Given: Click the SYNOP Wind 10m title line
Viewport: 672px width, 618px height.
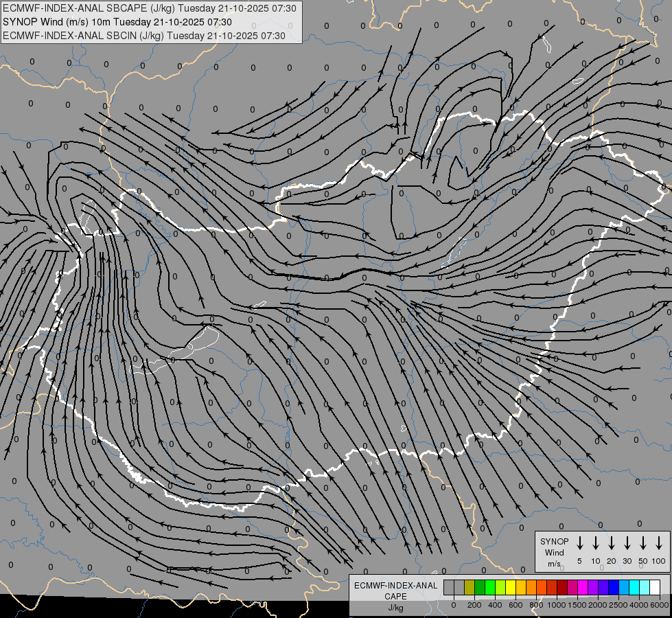Looking at the screenshot, I should [x=117, y=22].
